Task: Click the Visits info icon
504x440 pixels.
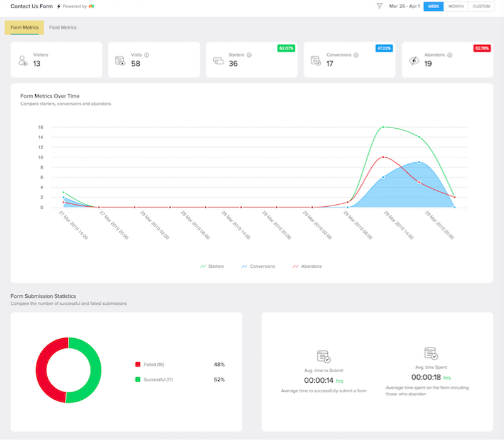Action: pyautogui.click(x=147, y=55)
